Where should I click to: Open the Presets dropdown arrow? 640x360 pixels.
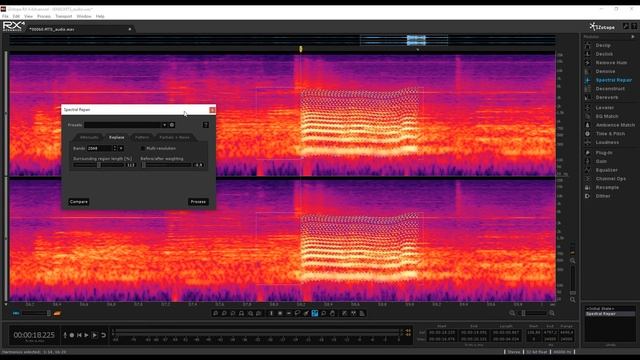tap(164, 125)
